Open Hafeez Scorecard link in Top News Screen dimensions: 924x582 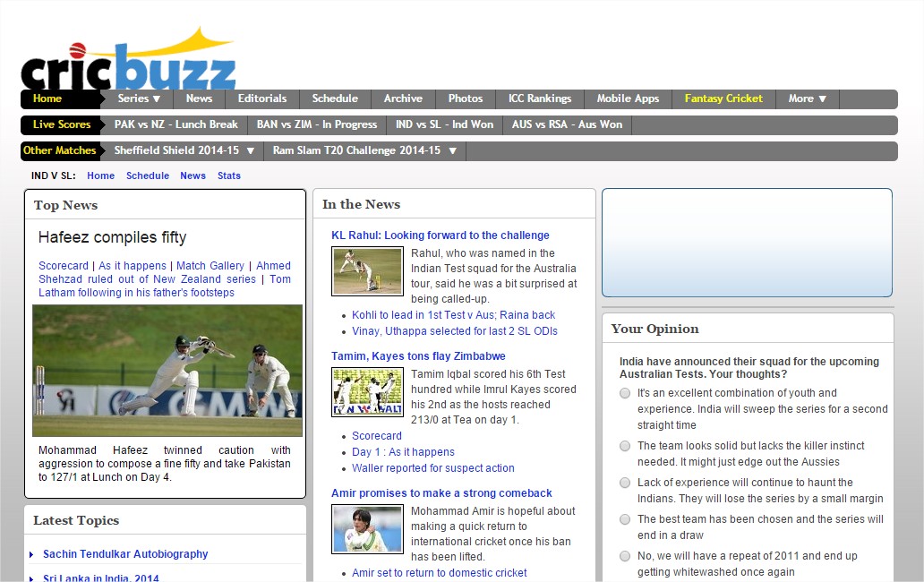tap(63, 266)
